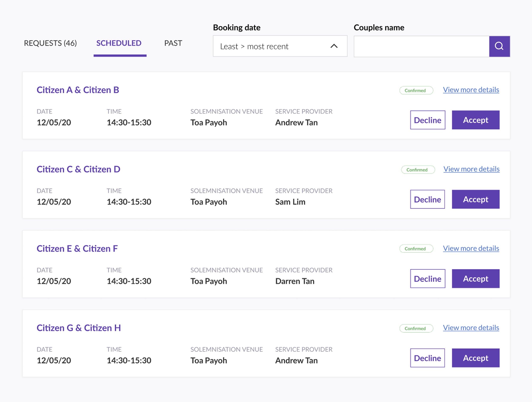Decline Citizen A & Citizen B booking
Image resolution: width=532 pixels, height=402 pixels.
coord(427,120)
